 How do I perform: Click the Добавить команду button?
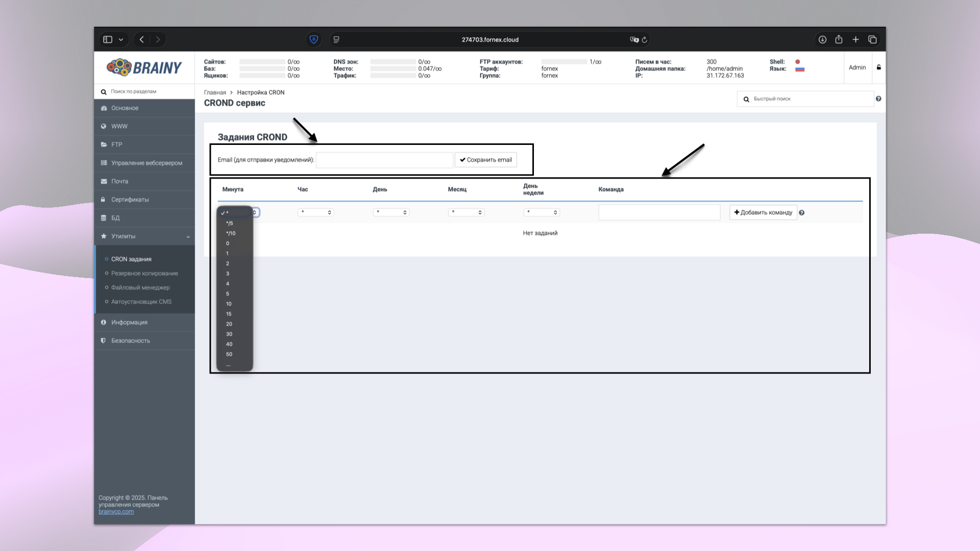(x=763, y=213)
